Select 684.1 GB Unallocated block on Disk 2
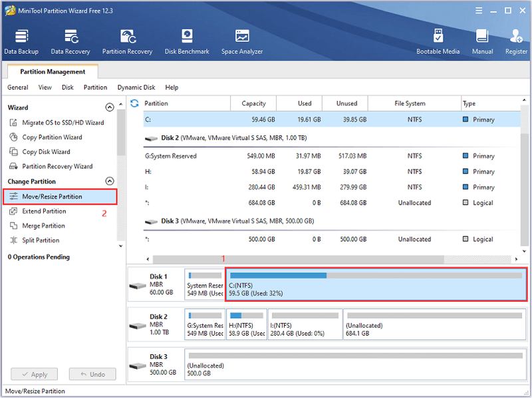The image size is (532, 398). point(435,324)
